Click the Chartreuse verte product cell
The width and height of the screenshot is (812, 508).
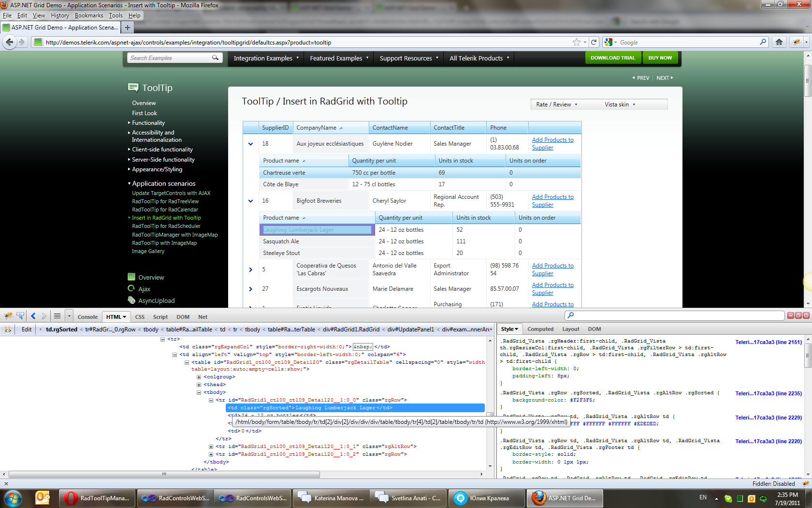click(304, 173)
